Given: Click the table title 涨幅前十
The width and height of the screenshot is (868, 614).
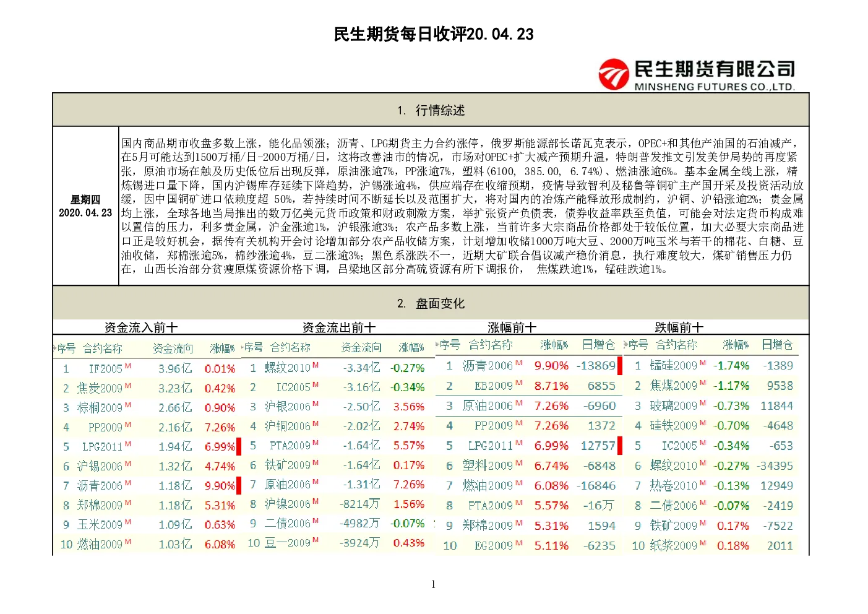Looking at the screenshot, I should click(512, 327).
